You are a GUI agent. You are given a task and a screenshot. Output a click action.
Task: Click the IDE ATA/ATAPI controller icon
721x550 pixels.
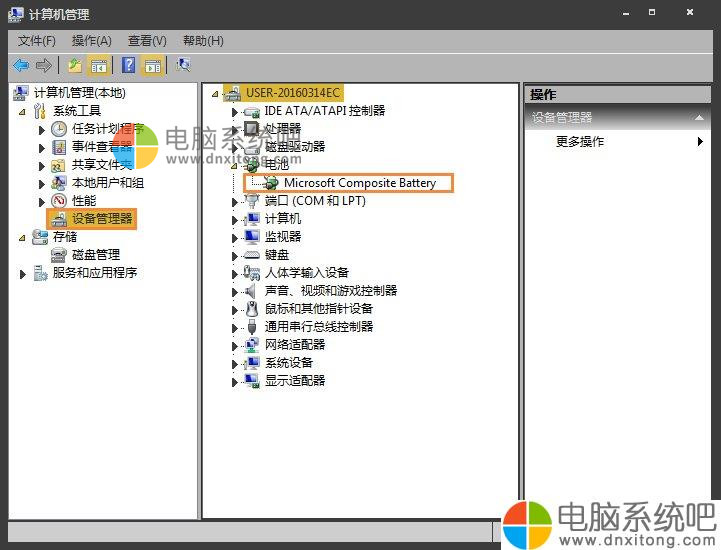pos(252,111)
